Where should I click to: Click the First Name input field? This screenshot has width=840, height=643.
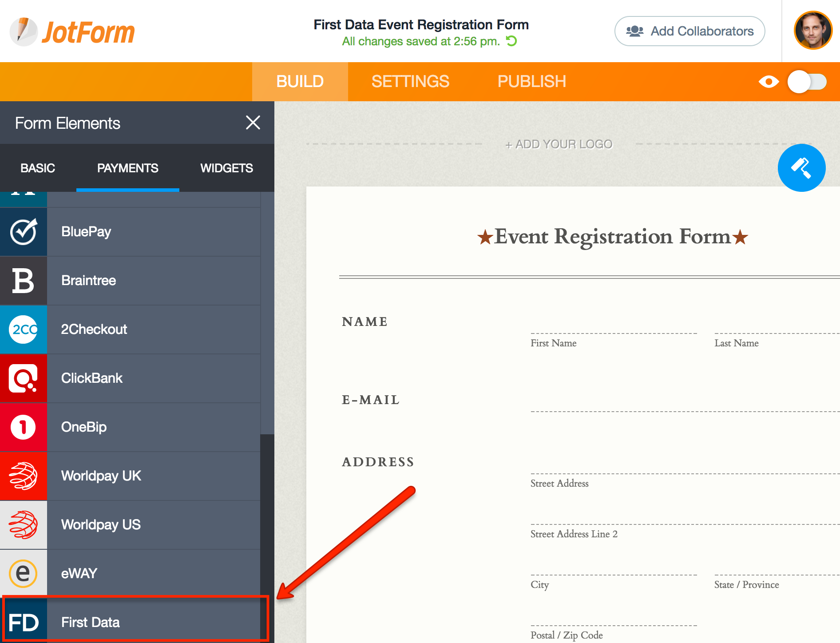[x=614, y=324]
